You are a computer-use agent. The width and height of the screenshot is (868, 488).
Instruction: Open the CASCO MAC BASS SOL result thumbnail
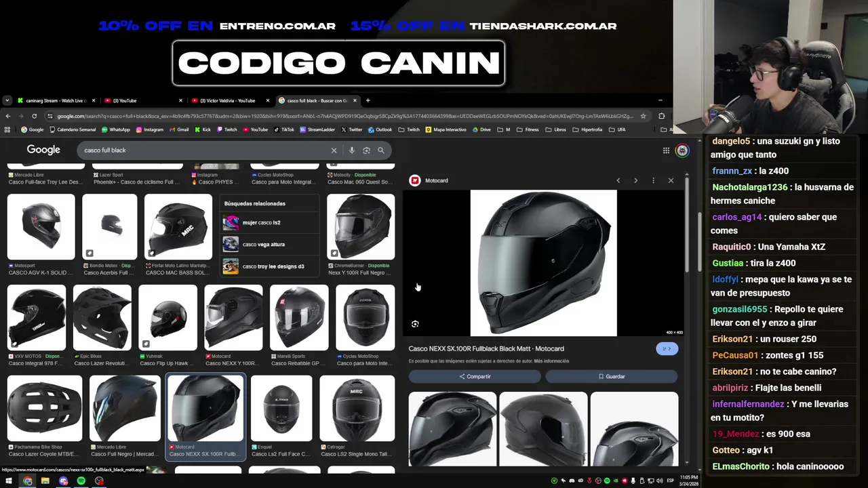(178, 227)
